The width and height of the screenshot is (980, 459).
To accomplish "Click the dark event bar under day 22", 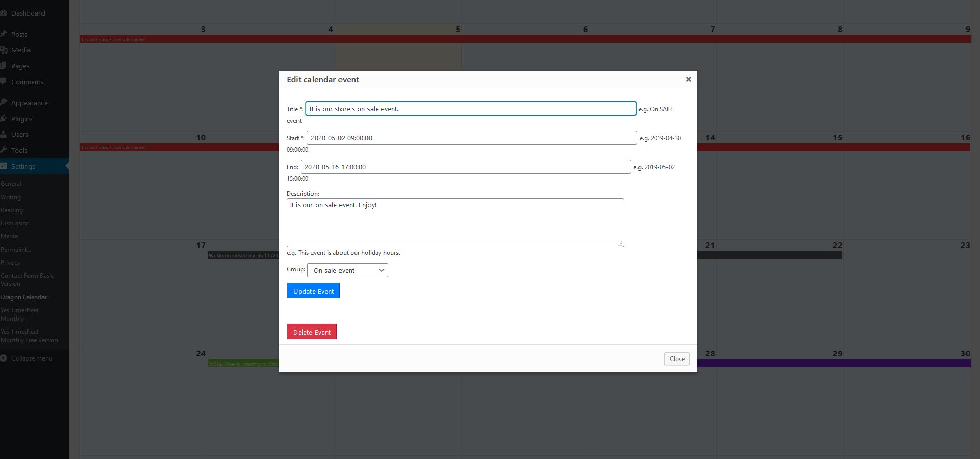I will coord(770,255).
